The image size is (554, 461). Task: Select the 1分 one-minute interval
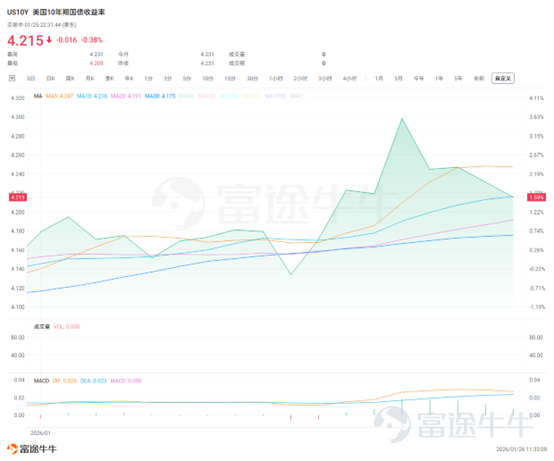coord(148,78)
